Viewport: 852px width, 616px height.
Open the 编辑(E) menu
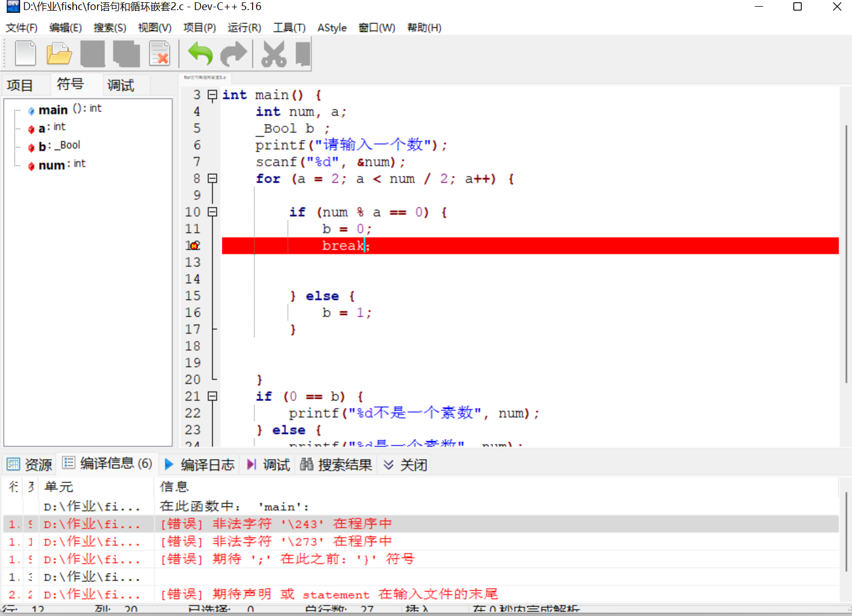click(x=65, y=27)
